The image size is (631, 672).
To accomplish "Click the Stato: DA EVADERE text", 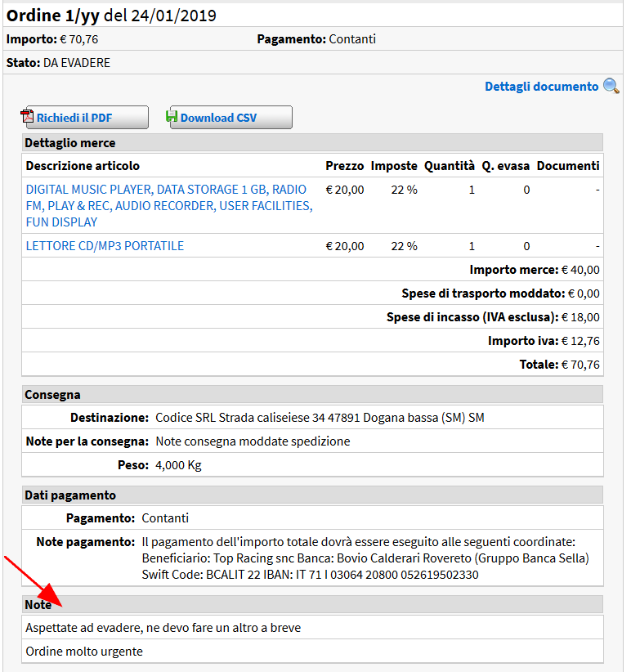I will (58, 63).
